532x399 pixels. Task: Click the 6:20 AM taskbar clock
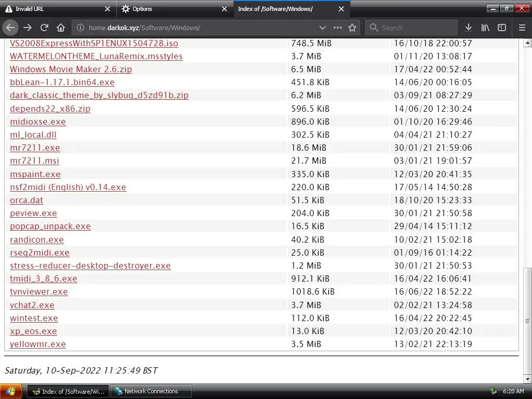click(513, 392)
